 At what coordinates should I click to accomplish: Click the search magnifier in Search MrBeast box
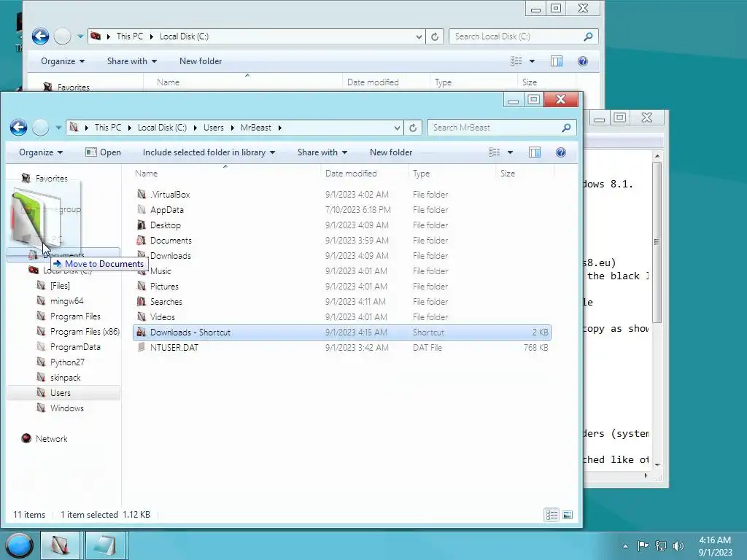click(566, 128)
